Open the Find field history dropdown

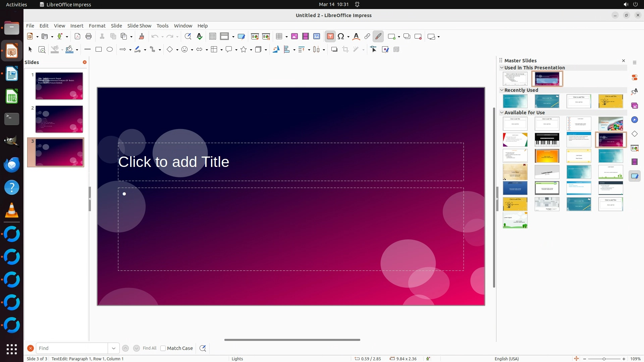(114, 348)
